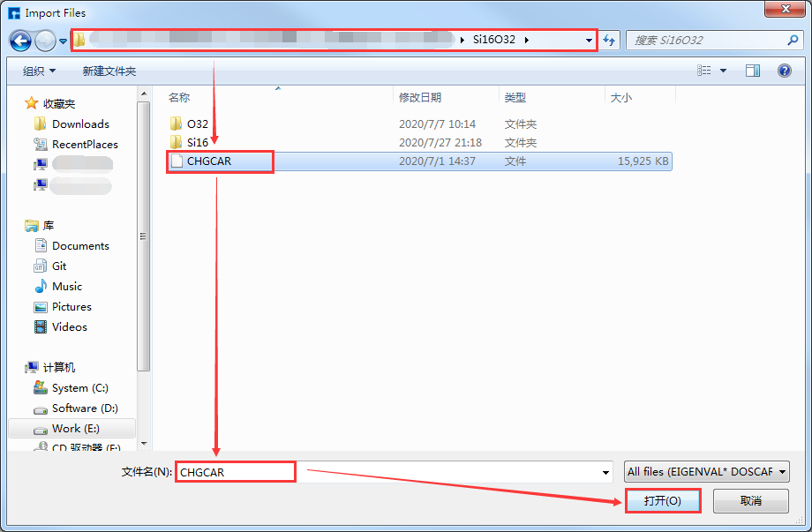Click the Back navigation arrow

[x=21, y=41]
